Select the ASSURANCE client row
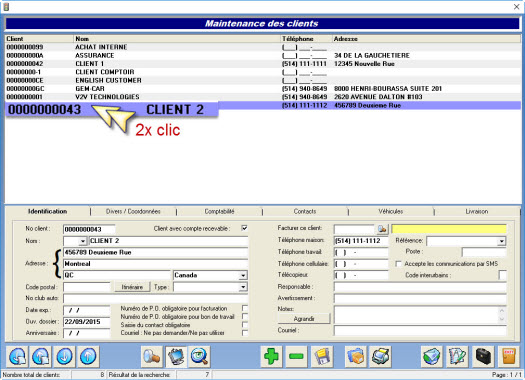525x380 pixels. (x=263, y=56)
